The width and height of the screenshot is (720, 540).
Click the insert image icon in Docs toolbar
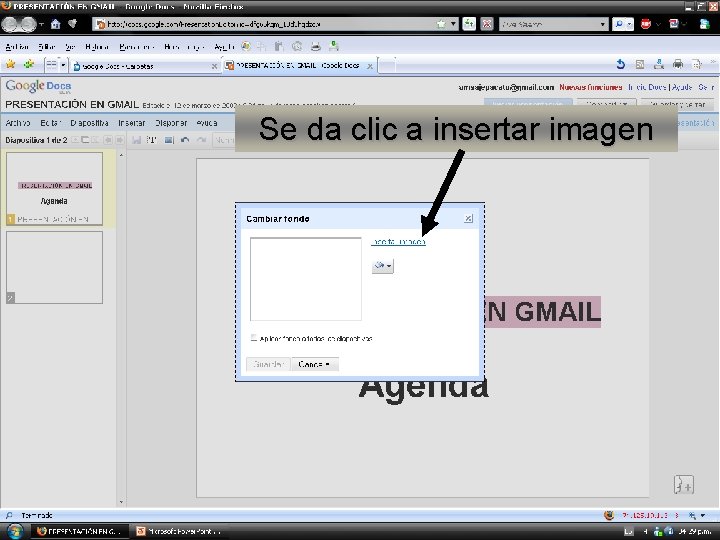(x=169, y=140)
